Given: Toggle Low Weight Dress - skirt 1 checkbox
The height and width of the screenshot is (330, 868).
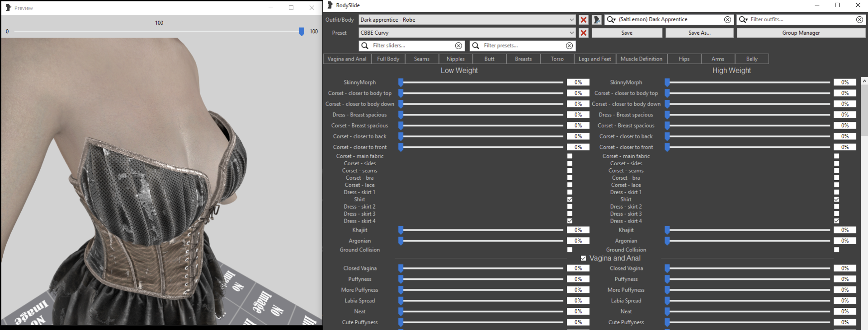Looking at the screenshot, I should click(x=570, y=192).
